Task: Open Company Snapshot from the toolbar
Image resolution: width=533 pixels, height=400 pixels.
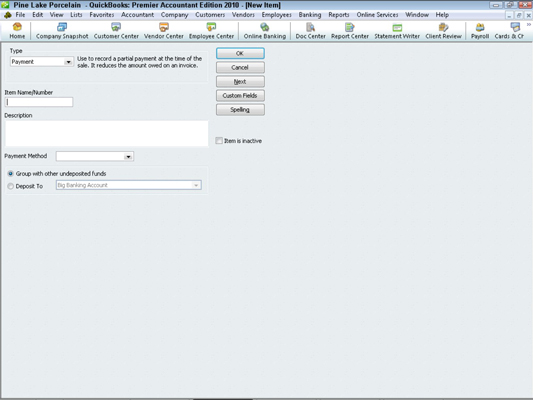Action: 62,31
